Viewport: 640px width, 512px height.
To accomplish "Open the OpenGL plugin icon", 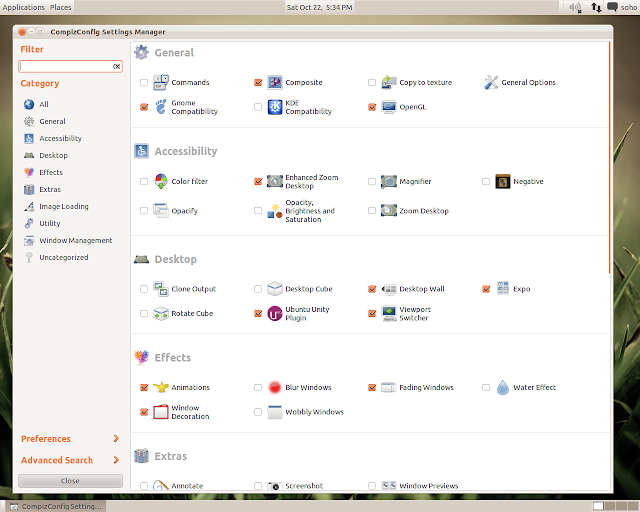I will coord(389,107).
